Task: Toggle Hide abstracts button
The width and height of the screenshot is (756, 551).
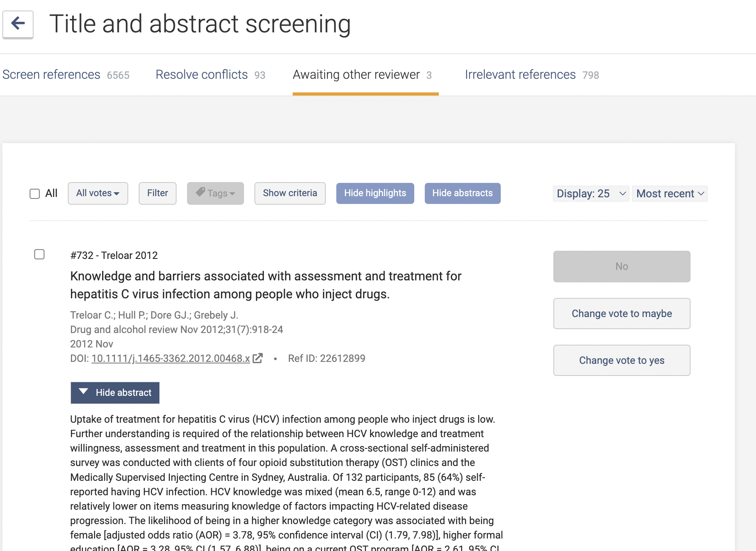Action: coord(462,193)
